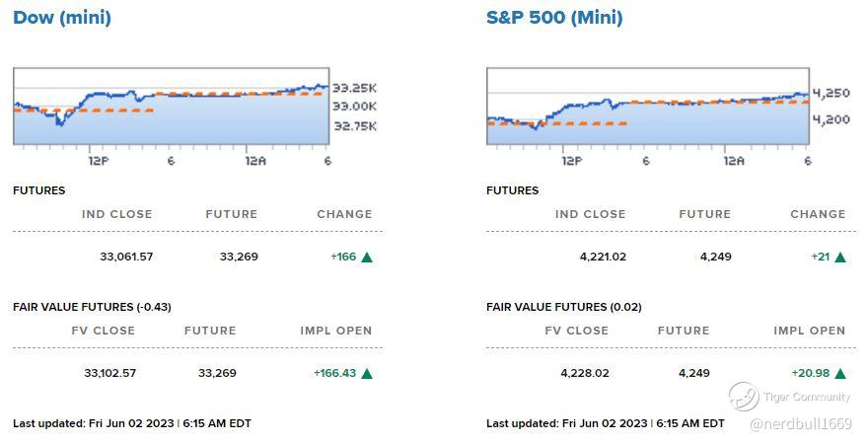868x444 pixels.
Task: Open the S&P 500 (Mini) heading link
Action: 554,18
